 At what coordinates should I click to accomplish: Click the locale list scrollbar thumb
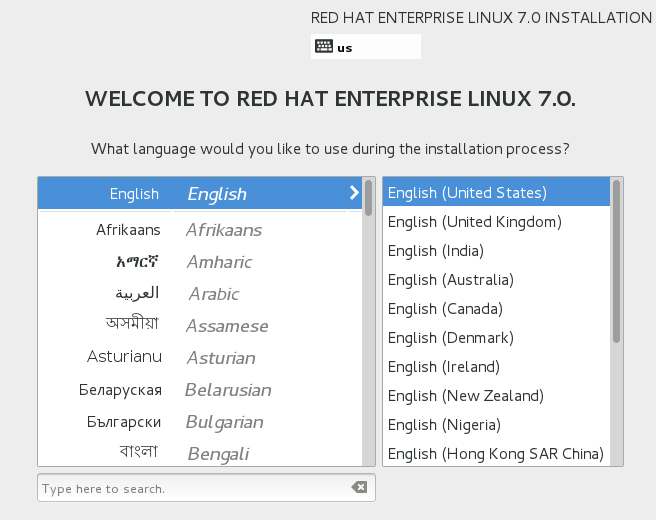tap(616, 261)
